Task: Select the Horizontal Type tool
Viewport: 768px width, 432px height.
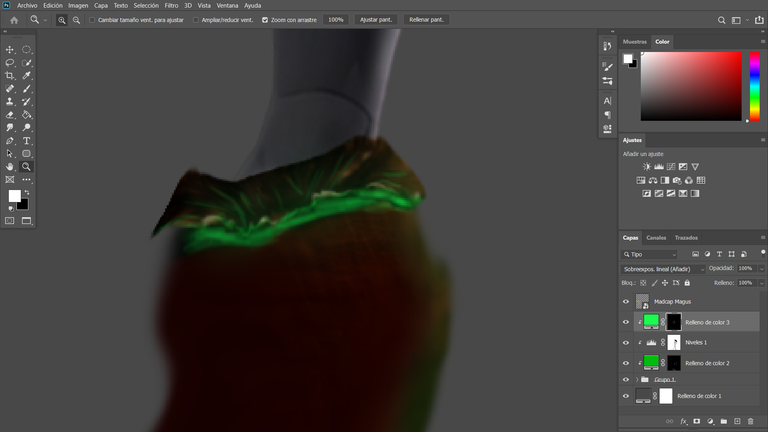Action: (26, 141)
